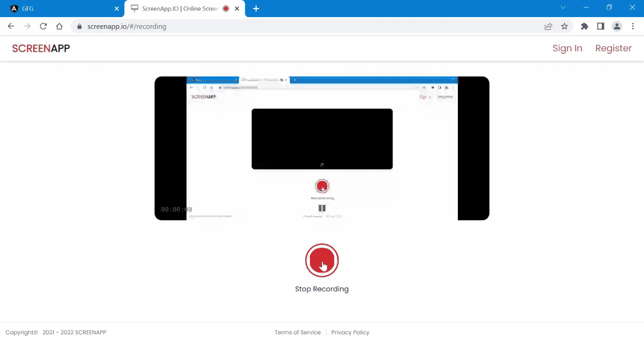This screenshot has width=644, height=342.
Task: Go back to previous page
Action: pyautogui.click(x=11, y=26)
